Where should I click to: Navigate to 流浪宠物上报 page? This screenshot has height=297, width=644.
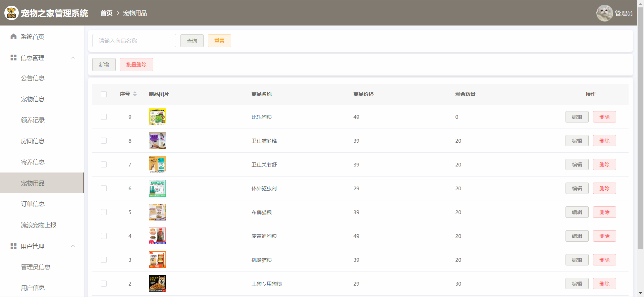point(42,225)
